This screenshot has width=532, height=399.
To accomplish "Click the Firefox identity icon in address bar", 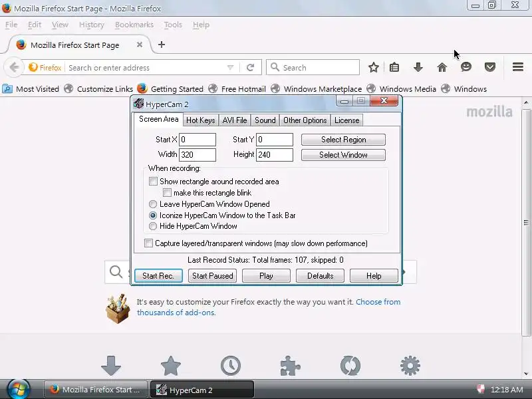I will coord(45,68).
